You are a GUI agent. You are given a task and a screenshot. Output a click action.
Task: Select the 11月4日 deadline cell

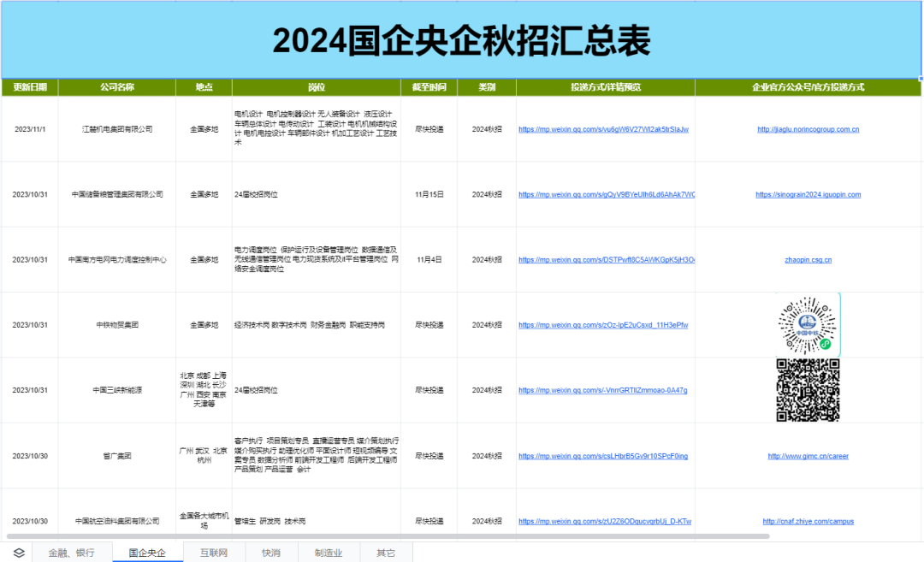coord(429,260)
